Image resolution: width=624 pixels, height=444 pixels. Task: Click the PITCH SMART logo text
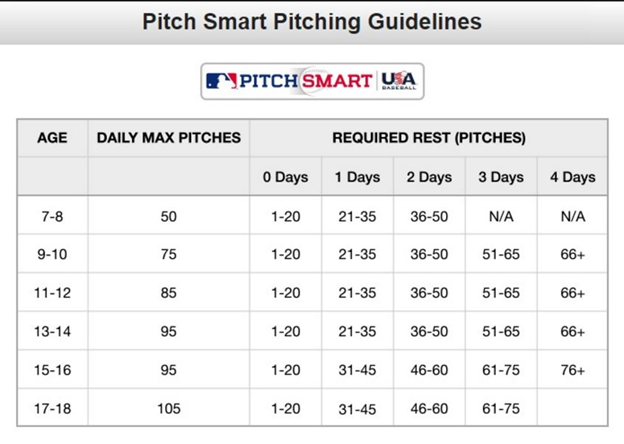click(305, 81)
